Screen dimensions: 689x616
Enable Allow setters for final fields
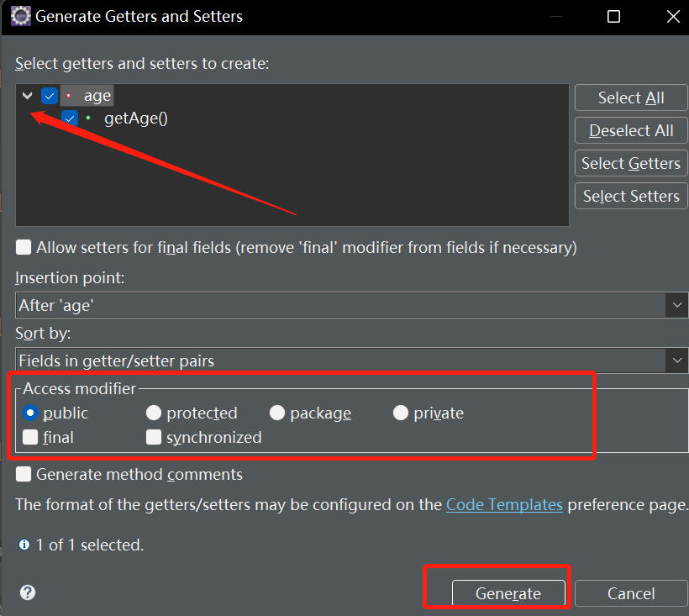(24, 247)
